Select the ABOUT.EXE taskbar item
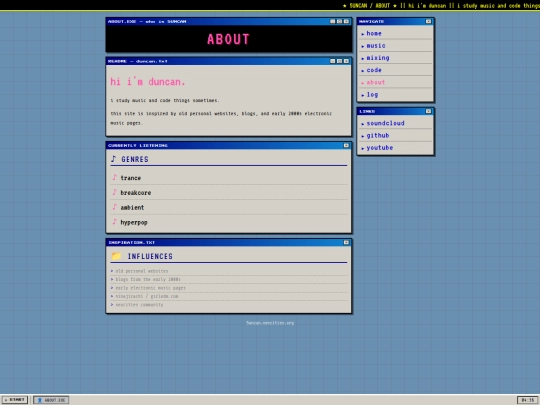This screenshot has width=540, height=405. 51,400
